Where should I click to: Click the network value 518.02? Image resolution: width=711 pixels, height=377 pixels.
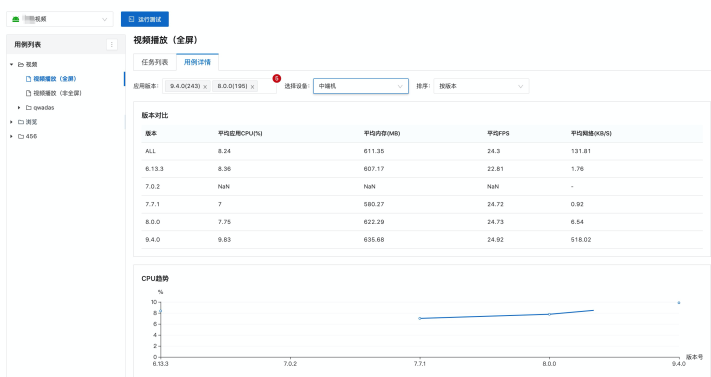click(581, 240)
